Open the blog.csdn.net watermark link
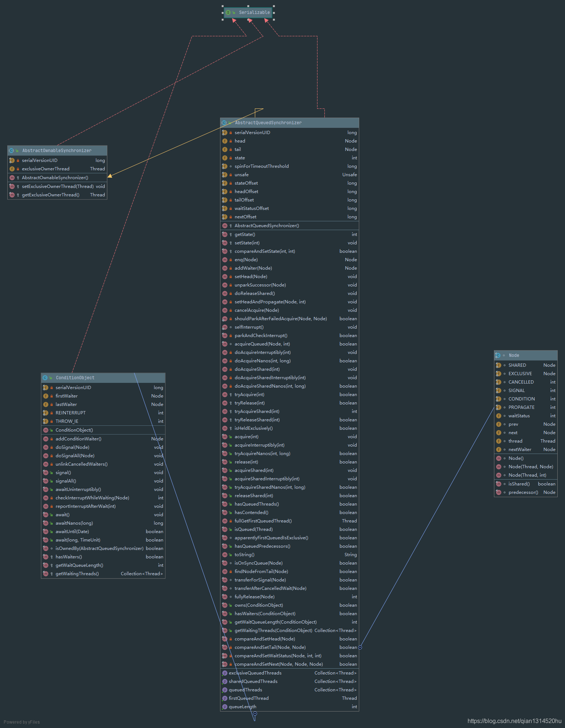The height and width of the screenshot is (728, 565). tap(514, 721)
